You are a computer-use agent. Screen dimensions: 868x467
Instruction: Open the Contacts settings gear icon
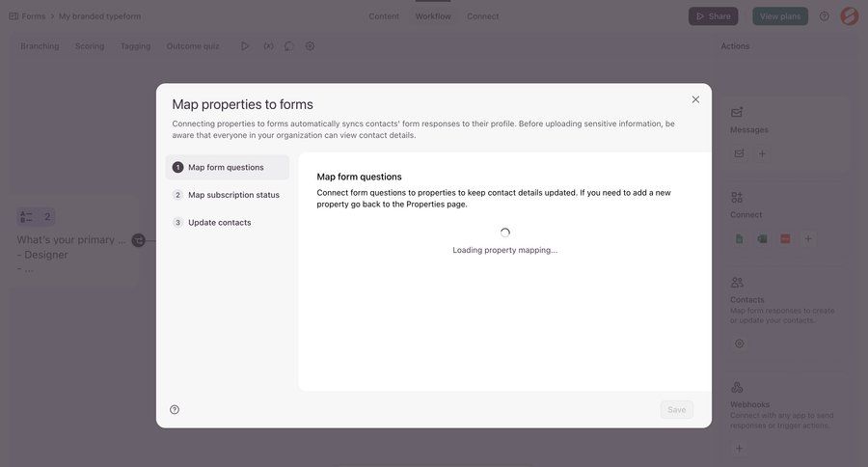(x=739, y=344)
